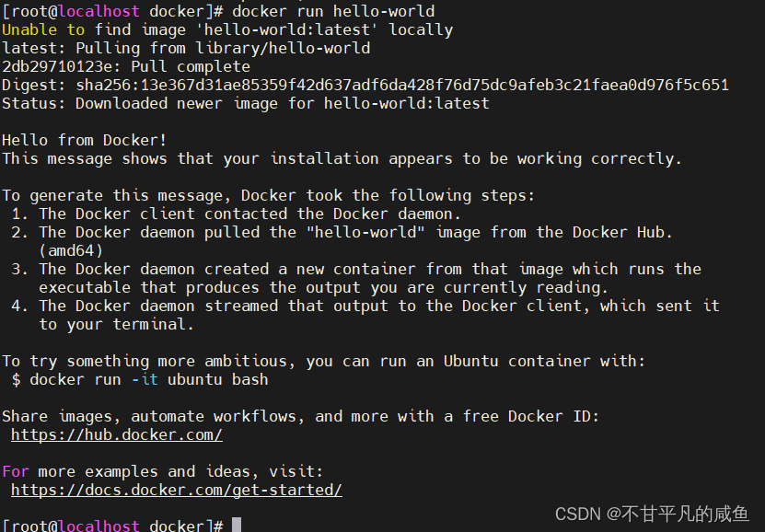Click the 'latest: Pulling from library/hello-world' line
The height and width of the screenshot is (532, 765).
tap(186, 48)
